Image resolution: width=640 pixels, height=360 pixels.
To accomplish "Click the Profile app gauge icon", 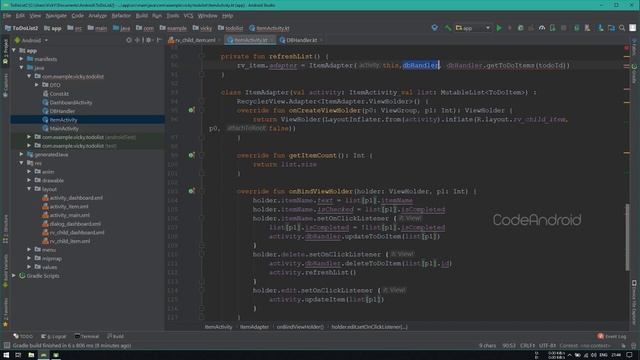I will 542,28.
